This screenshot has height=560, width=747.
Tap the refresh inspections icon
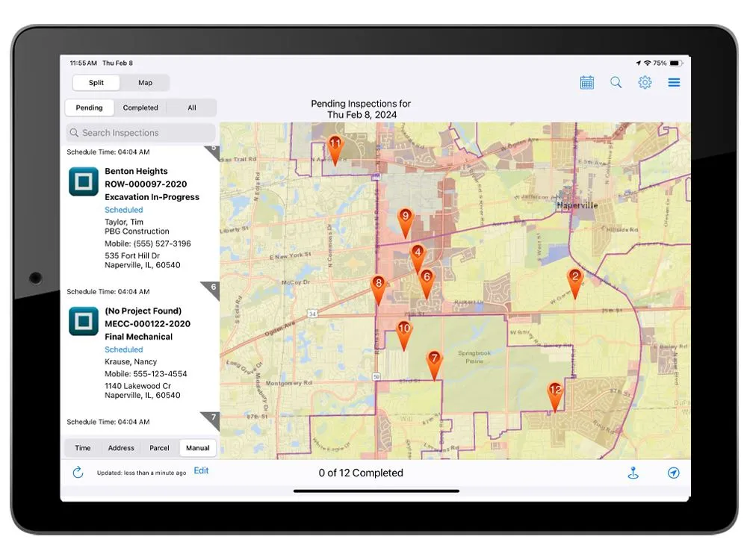coord(78,473)
